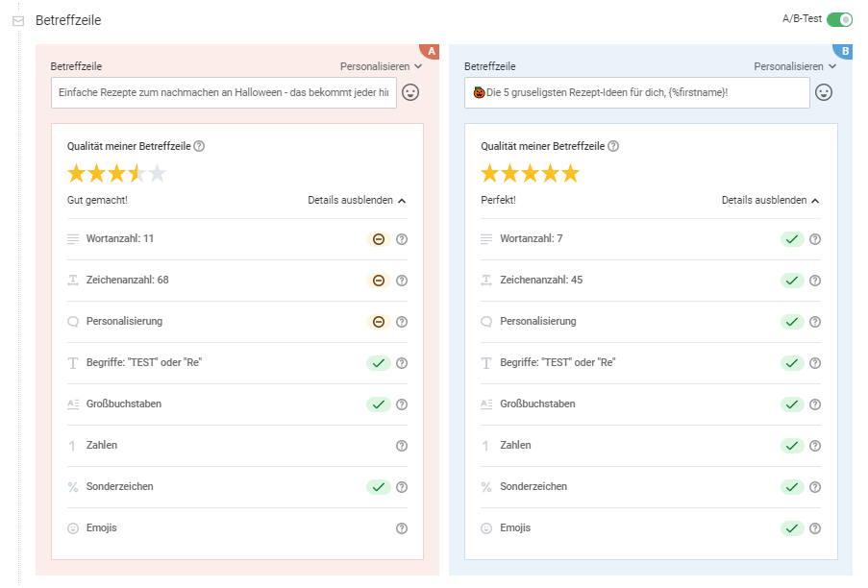The height and width of the screenshot is (588, 868).
Task: Click the orange warning icon for Wortanzahl in variant A
Action: click(379, 239)
